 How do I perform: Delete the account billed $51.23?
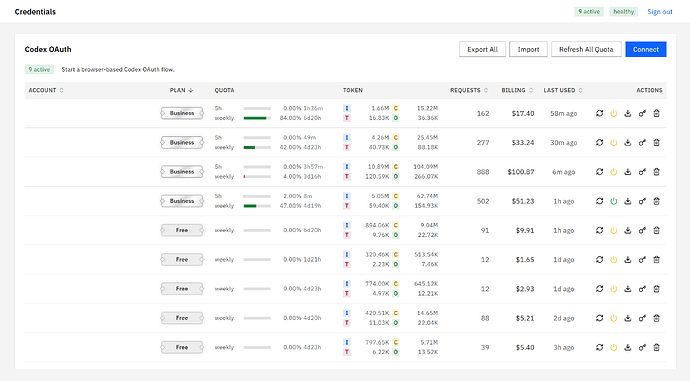(x=657, y=201)
